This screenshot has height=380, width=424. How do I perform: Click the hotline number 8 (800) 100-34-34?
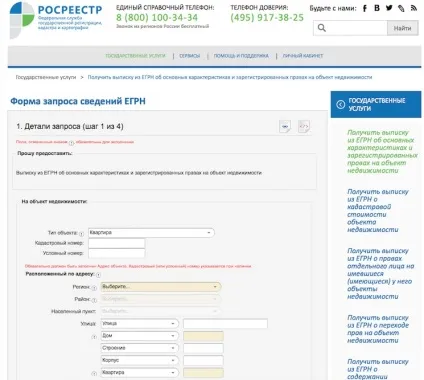pyautogui.click(x=157, y=17)
